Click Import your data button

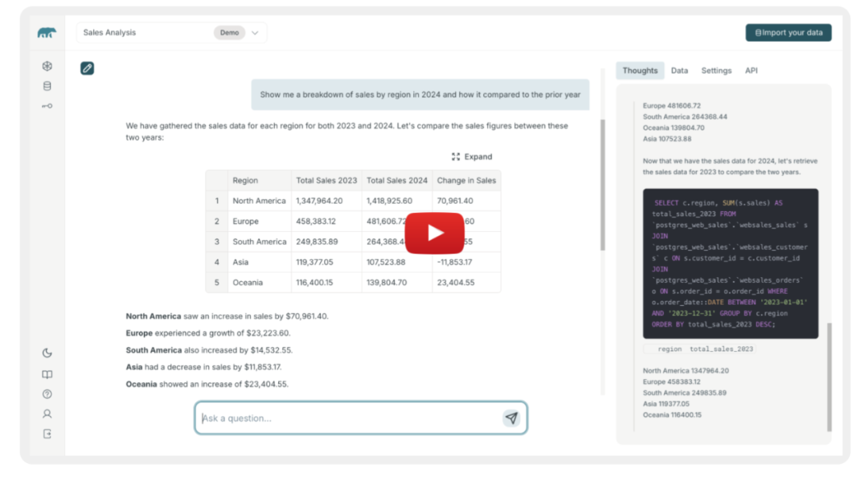(x=788, y=33)
